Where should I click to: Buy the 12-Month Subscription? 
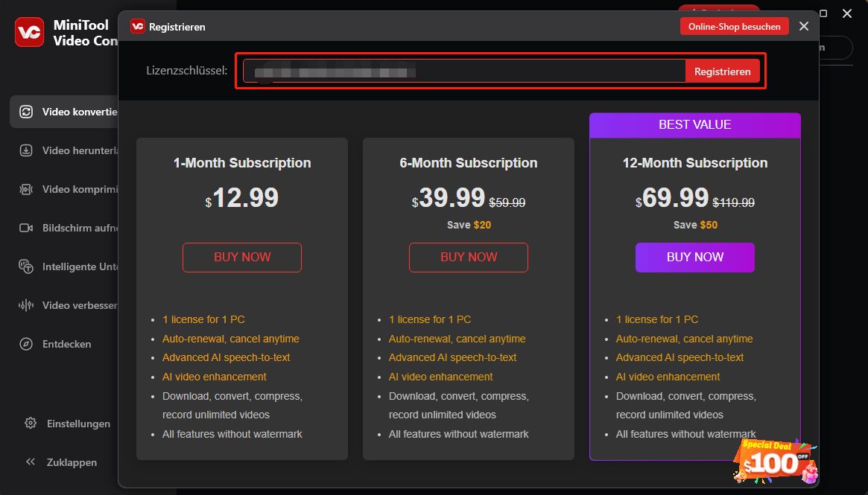coord(694,258)
